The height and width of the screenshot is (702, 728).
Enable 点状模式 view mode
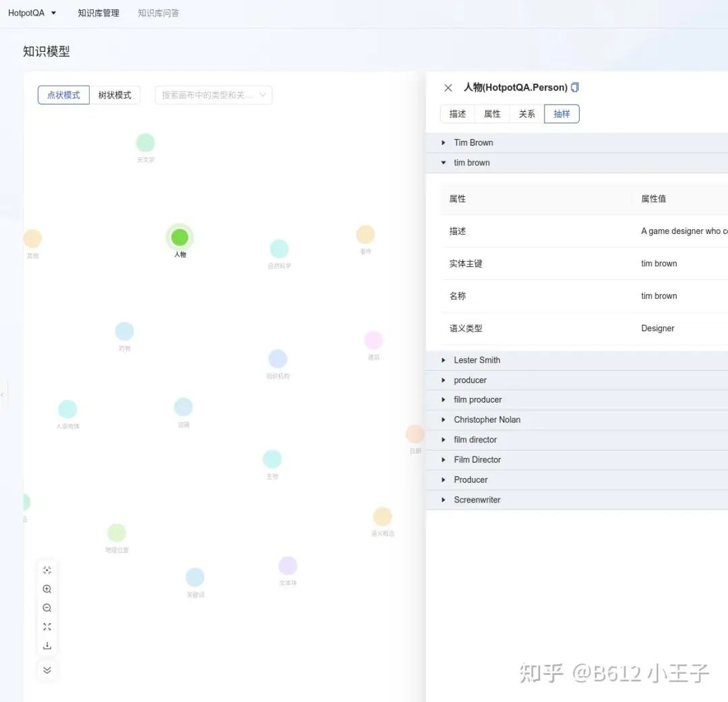click(63, 94)
